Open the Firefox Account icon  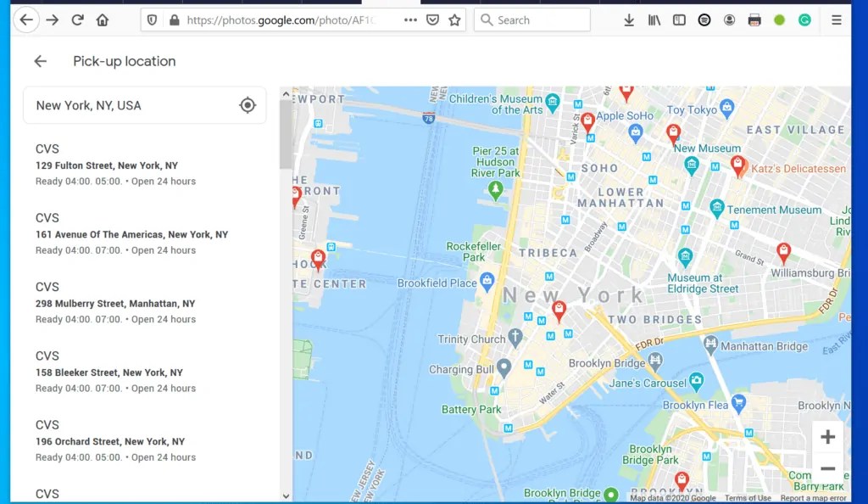click(729, 20)
